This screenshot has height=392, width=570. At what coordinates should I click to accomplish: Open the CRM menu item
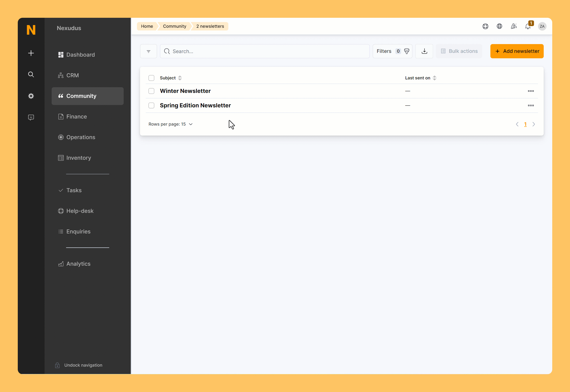[88, 75]
